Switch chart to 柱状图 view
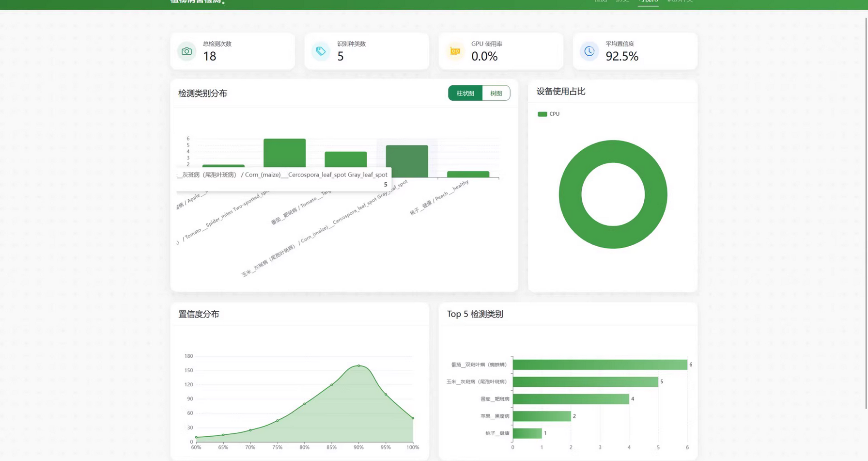The height and width of the screenshot is (461, 868). pos(465,93)
